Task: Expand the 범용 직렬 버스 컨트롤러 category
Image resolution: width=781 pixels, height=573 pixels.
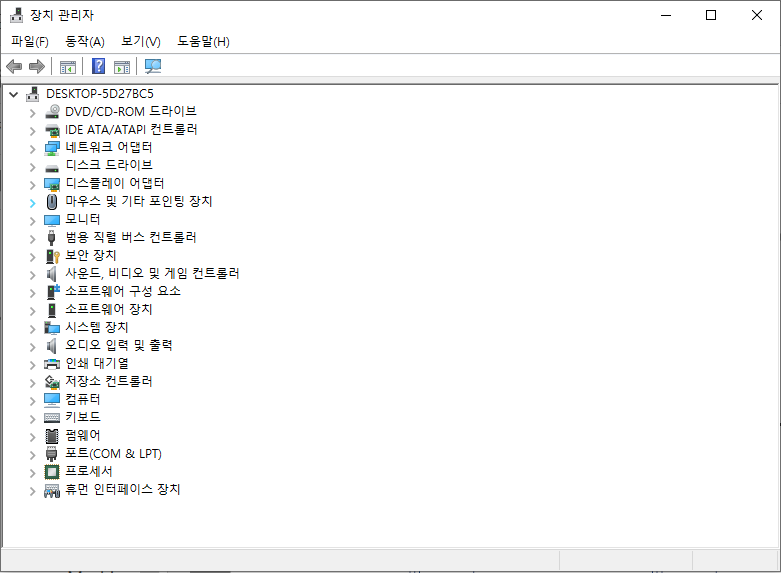Action: point(32,239)
